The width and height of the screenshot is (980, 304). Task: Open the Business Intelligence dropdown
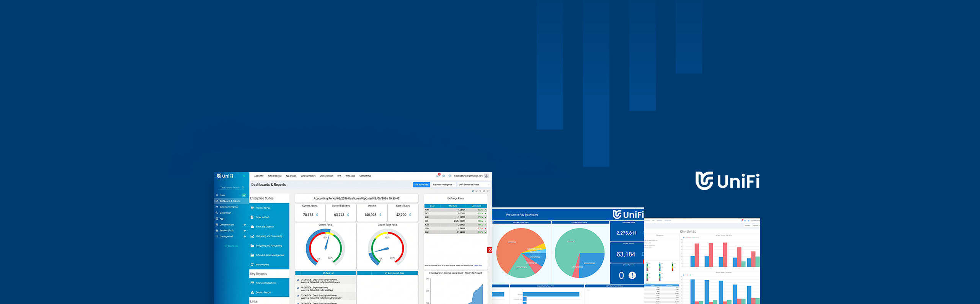click(444, 185)
